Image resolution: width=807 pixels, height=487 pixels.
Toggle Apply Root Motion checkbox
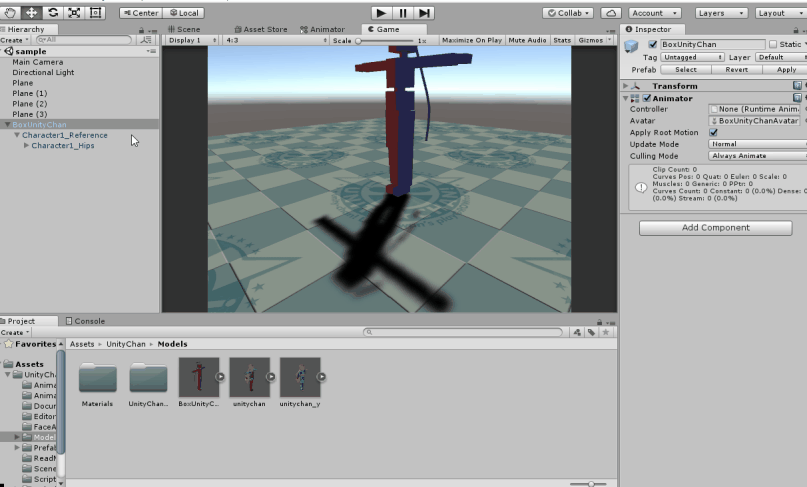point(713,132)
